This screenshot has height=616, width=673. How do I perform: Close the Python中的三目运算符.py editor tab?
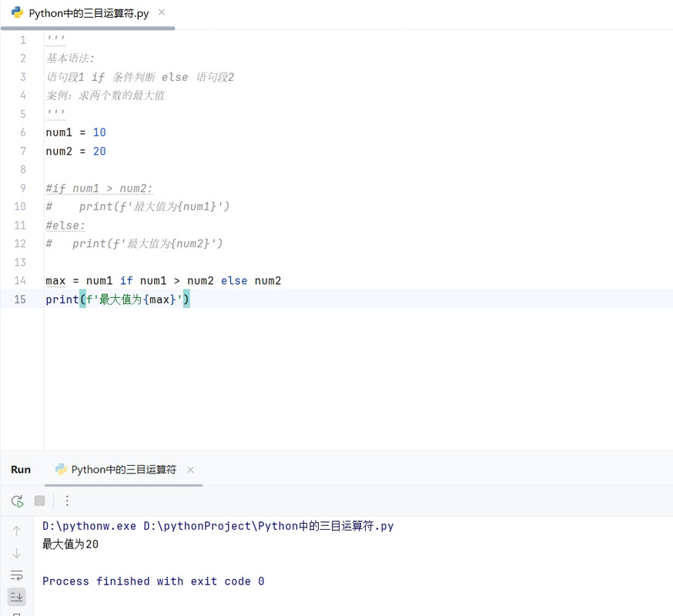[x=162, y=12]
